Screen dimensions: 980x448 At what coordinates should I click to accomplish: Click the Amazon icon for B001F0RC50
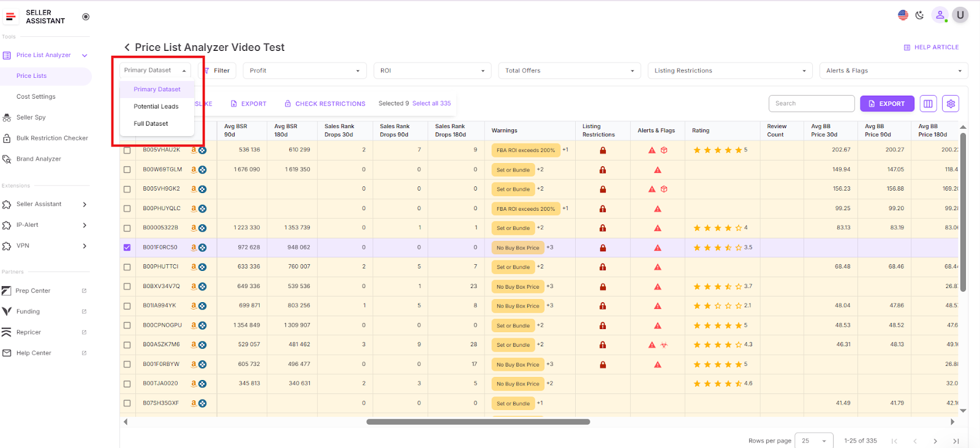(194, 248)
